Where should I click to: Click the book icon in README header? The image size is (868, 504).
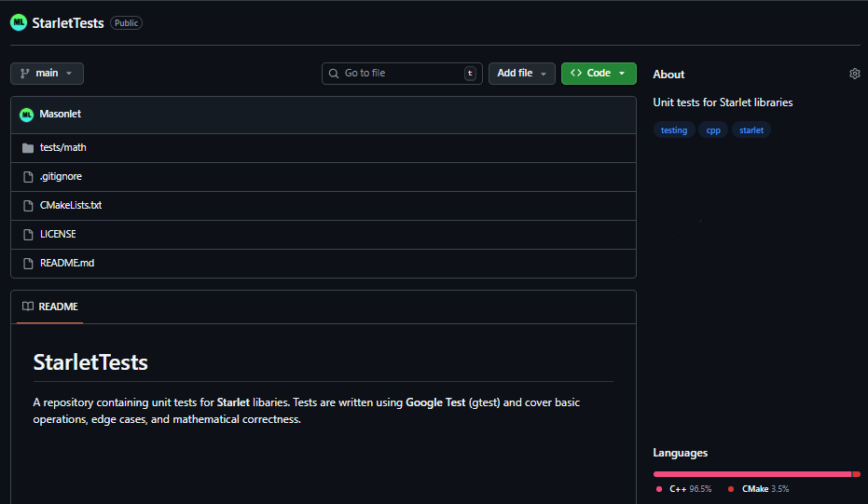(x=28, y=306)
